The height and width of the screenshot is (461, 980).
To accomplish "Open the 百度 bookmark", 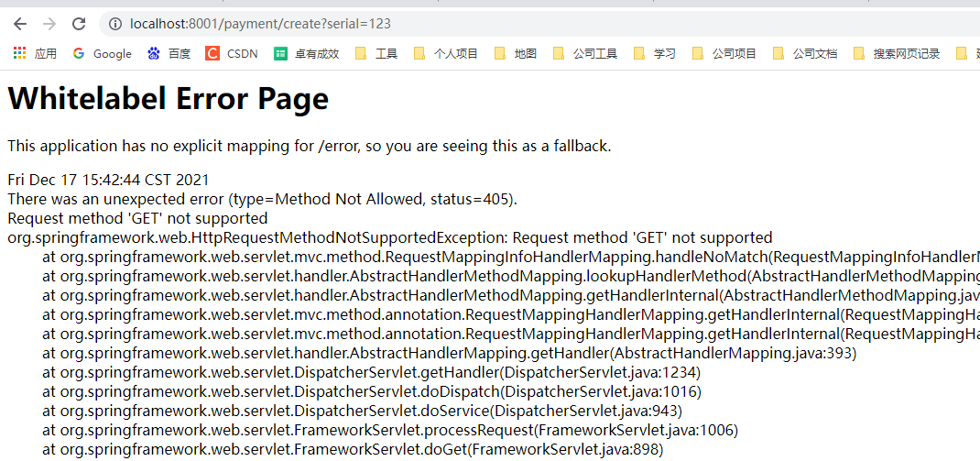I will click(169, 54).
